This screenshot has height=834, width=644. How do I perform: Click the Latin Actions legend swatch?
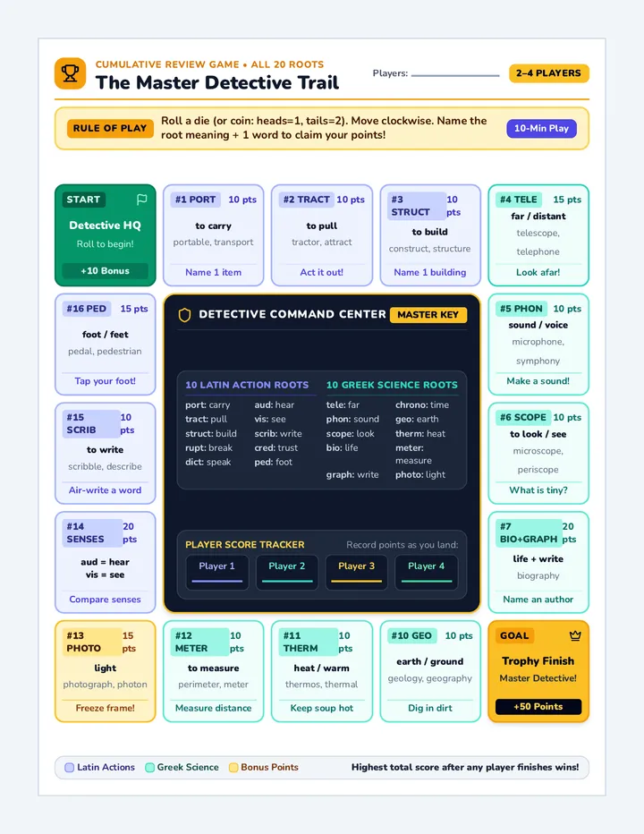69,768
